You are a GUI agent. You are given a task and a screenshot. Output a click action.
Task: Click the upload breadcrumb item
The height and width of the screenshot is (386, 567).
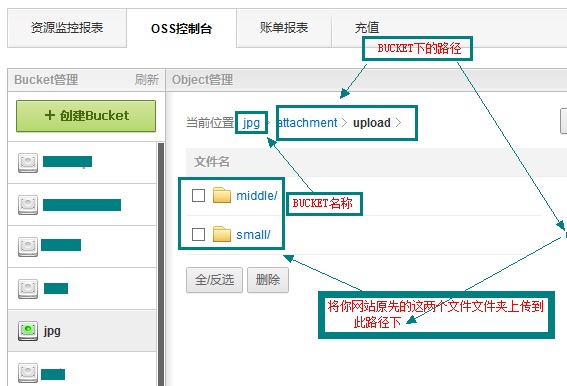(x=372, y=123)
